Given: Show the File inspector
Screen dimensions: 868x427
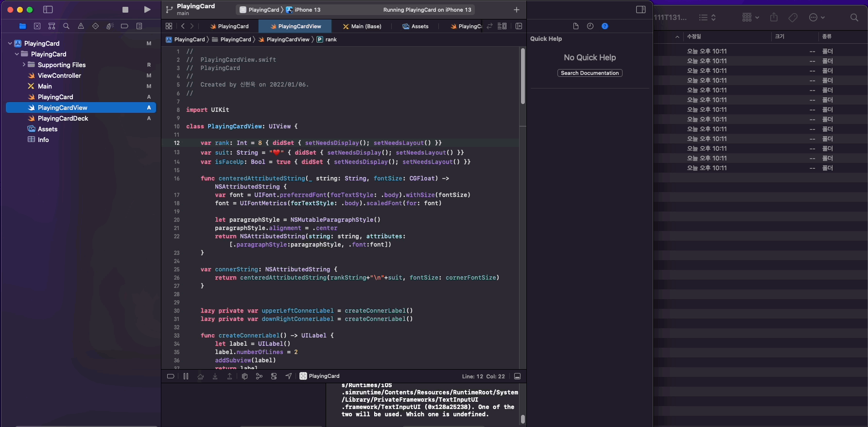Looking at the screenshot, I should (x=575, y=26).
